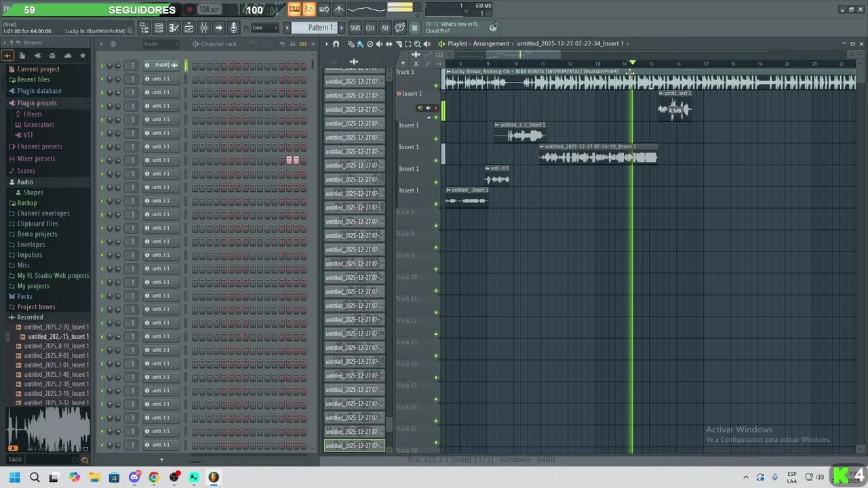Select the Paint brush tool in Playlist
The width and height of the screenshot is (868, 488).
click(x=360, y=44)
